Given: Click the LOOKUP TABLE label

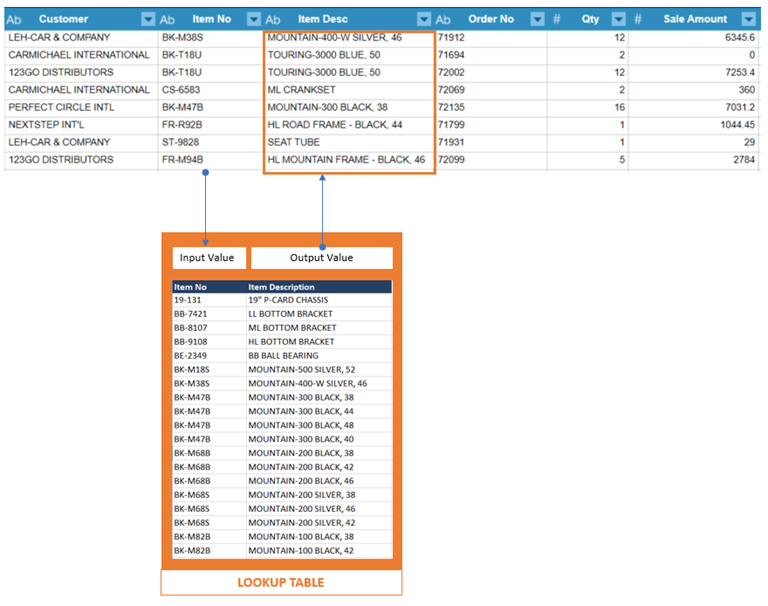Looking at the screenshot, I should (x=281, y=582).
